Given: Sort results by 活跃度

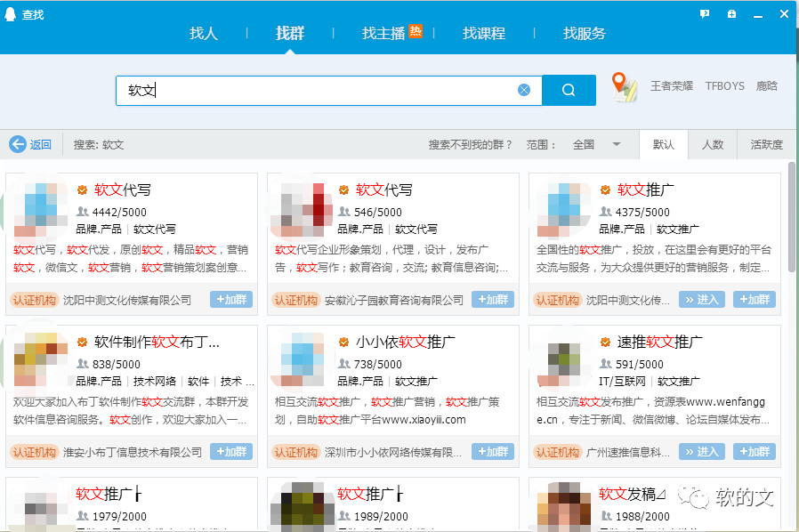Looking at the screenshot, I should pos(766,145).
